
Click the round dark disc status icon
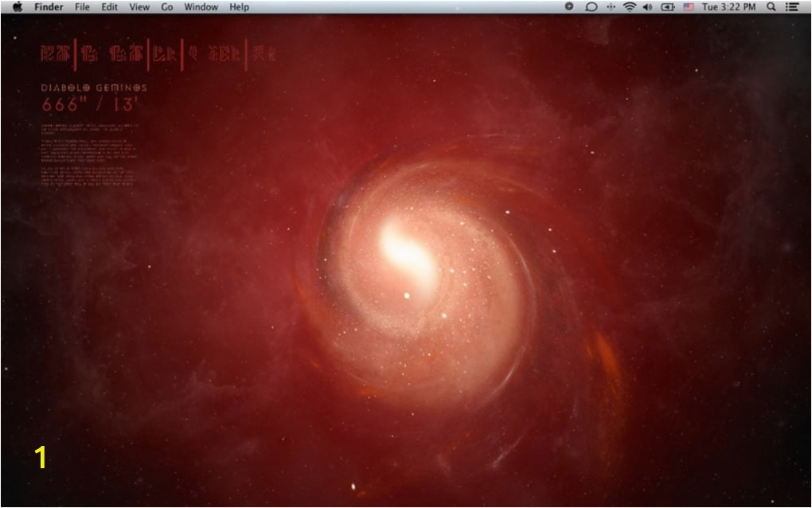568,6
